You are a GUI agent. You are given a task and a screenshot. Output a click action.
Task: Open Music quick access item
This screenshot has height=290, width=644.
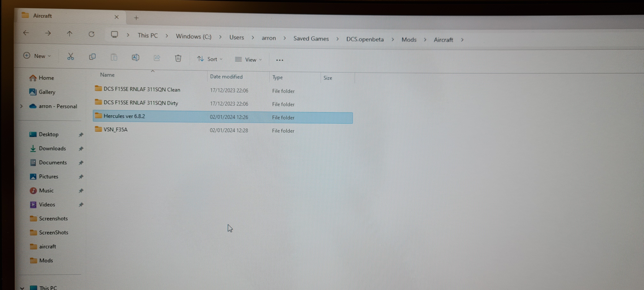click(x=42, y=190)
